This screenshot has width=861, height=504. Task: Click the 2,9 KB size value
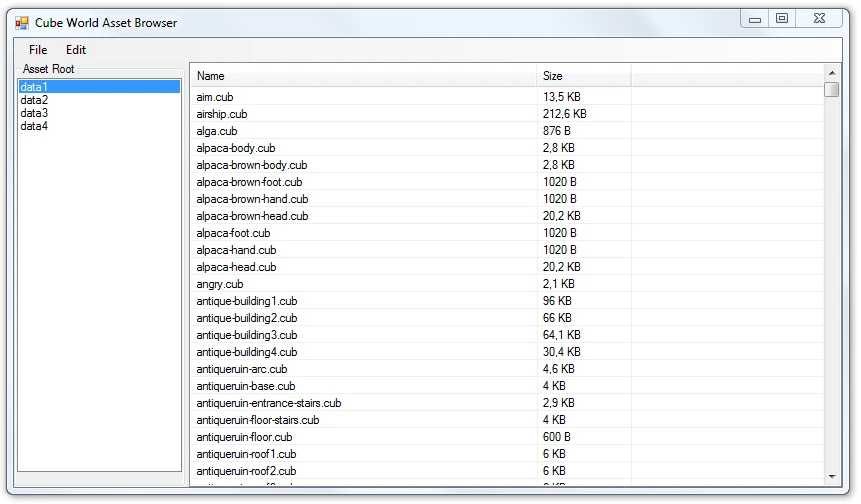click(x=558, y=404)
